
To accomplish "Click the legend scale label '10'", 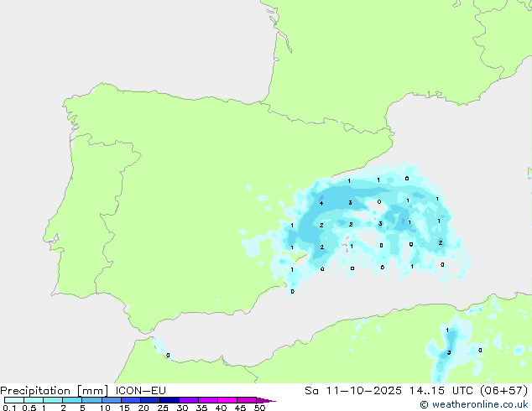I will point(105,408).
